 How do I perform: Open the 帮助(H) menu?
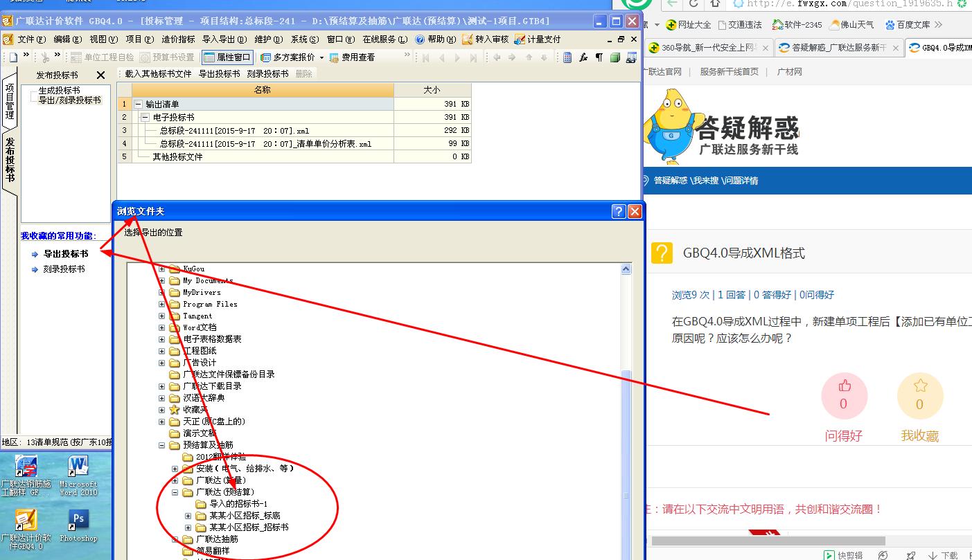[x=436, y=39]
